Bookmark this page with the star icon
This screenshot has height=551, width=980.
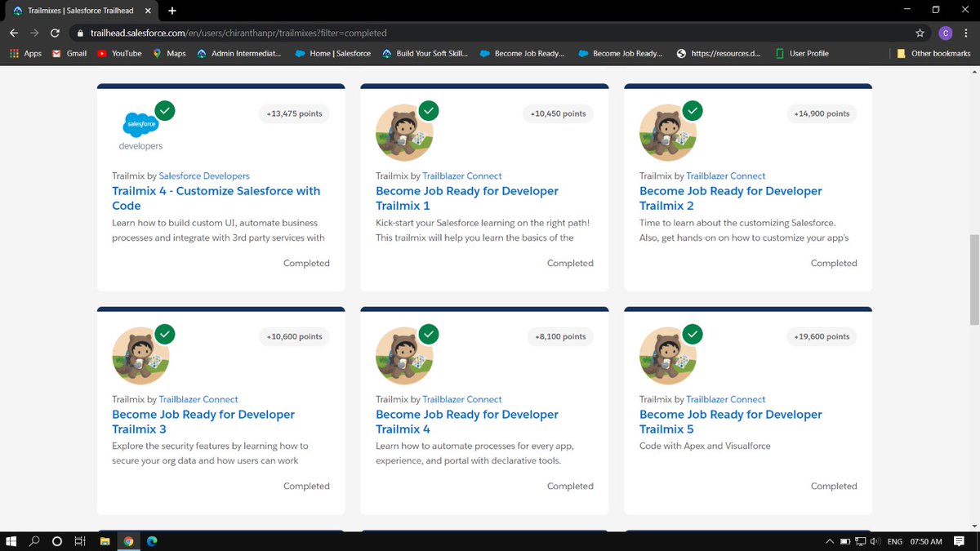click(920, 33)
